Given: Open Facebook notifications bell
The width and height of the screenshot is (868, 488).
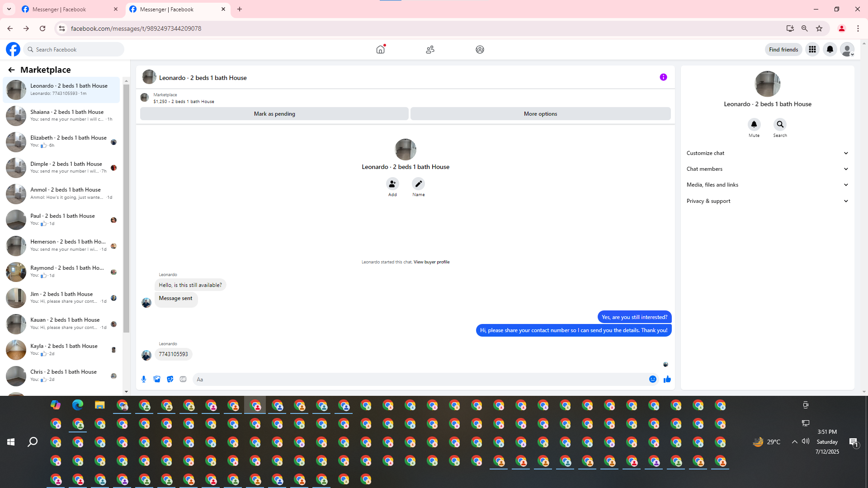Looking at the screenshot, I should tap(830, 49).
